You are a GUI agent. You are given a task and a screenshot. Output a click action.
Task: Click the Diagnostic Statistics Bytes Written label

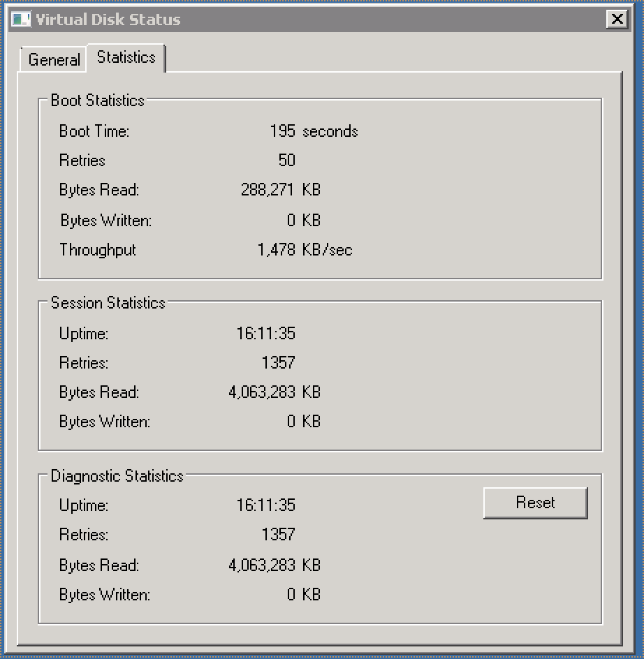[x=105, y=595]
